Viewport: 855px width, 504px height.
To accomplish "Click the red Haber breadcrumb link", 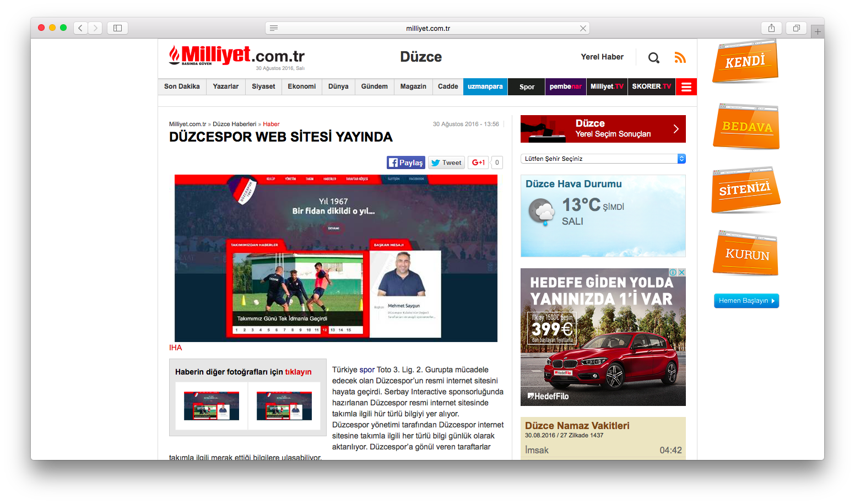I will 271,124.
